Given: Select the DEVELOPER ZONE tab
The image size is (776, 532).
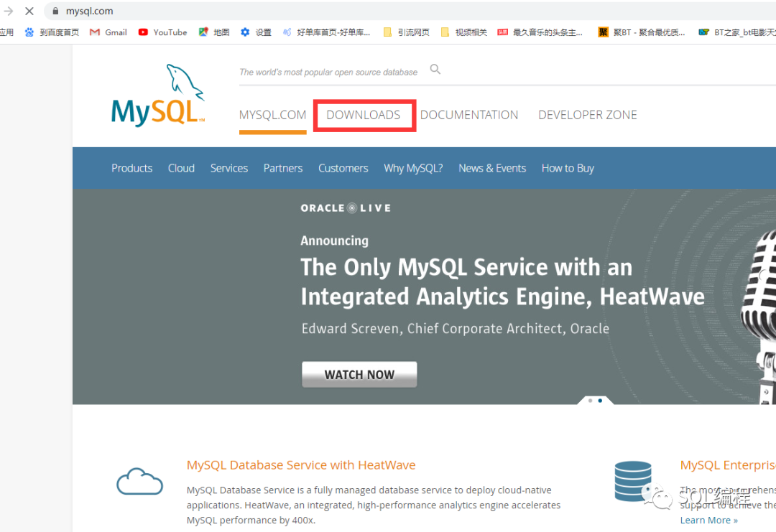Looking at the screenshot, I should click(588, 115).
